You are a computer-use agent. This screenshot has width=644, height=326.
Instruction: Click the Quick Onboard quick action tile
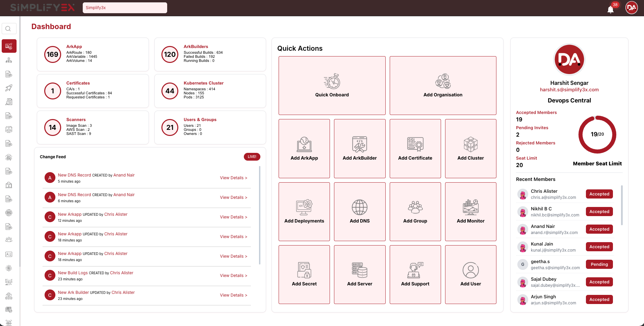pos(332,86)
